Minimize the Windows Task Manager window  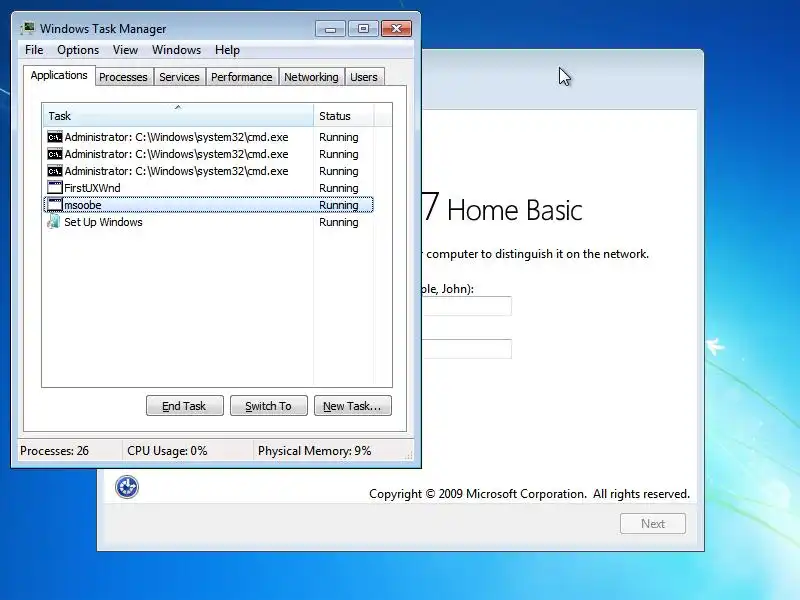330,29
